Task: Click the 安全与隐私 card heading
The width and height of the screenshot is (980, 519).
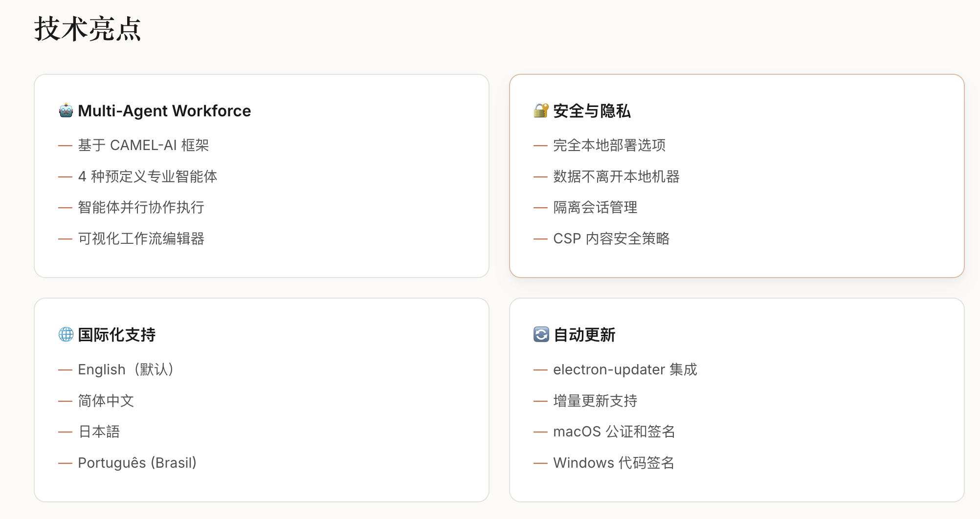Action: 592,111
